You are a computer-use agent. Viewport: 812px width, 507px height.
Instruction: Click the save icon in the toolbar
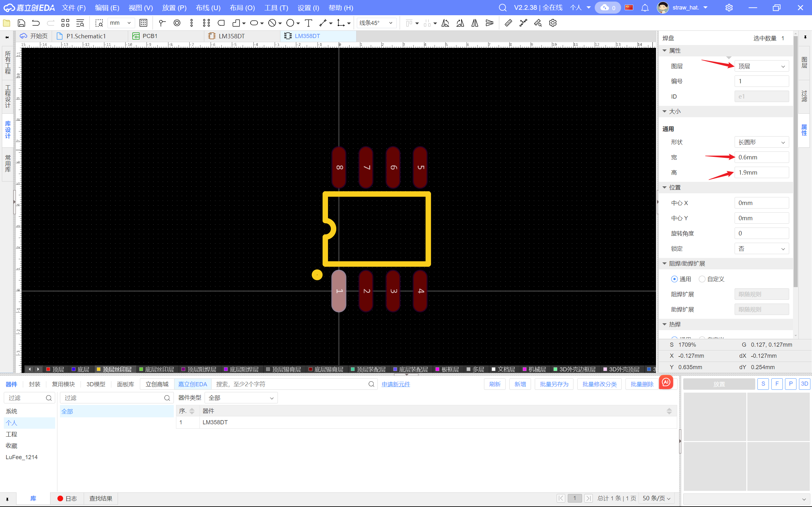pos(21,23)
